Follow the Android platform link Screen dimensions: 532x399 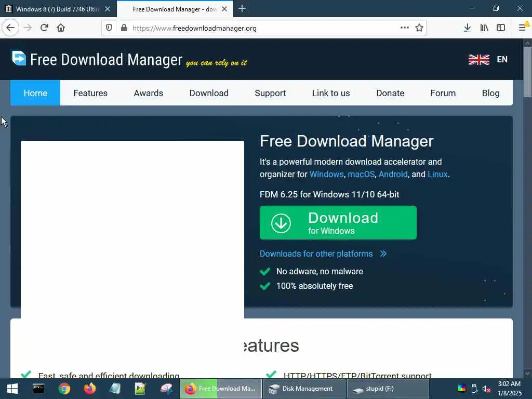coord(393,175)
